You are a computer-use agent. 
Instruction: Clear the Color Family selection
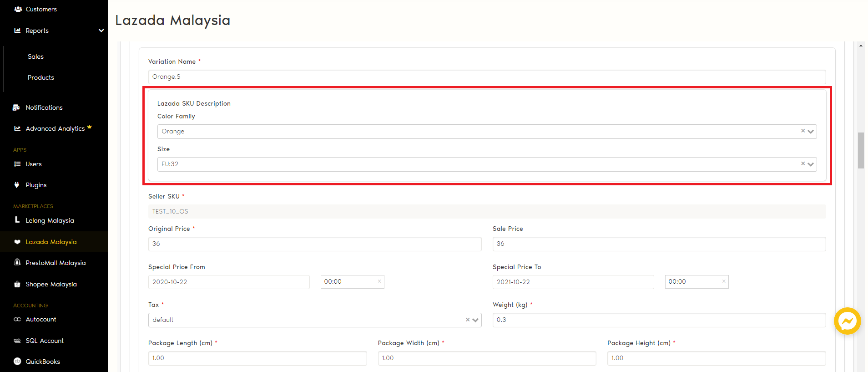(803, 131)
